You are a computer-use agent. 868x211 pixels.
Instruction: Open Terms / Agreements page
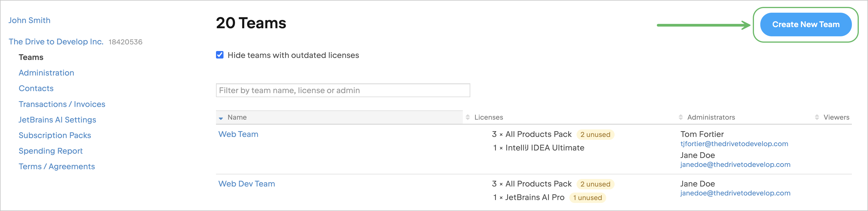point(57,167)
